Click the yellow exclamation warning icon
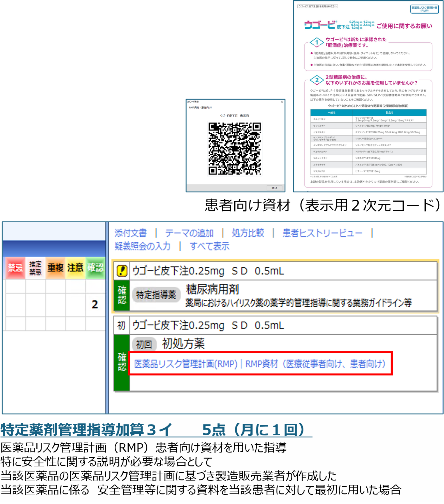The width and height of the screenshot is (444, 504). 122,271
